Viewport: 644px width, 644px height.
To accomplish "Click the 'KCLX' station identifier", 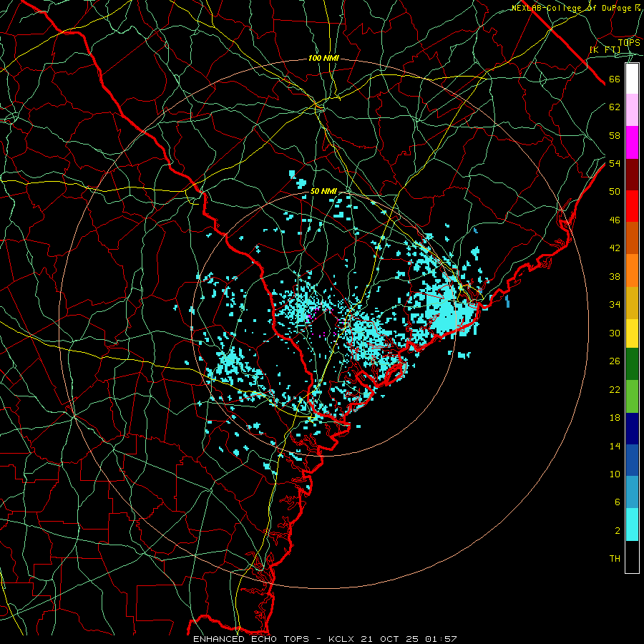I will [342, 639].
